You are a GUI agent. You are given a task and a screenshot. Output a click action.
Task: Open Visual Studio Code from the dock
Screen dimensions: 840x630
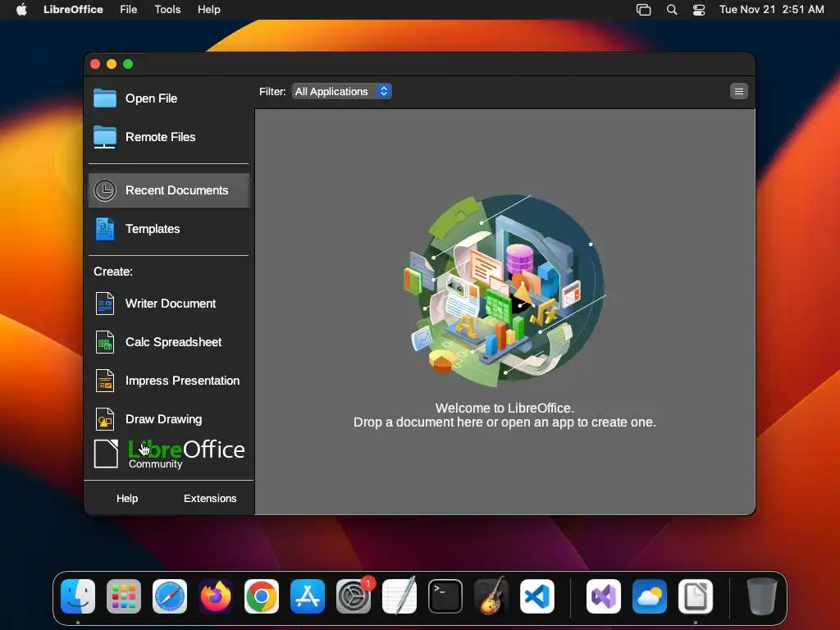coord(536,596)
